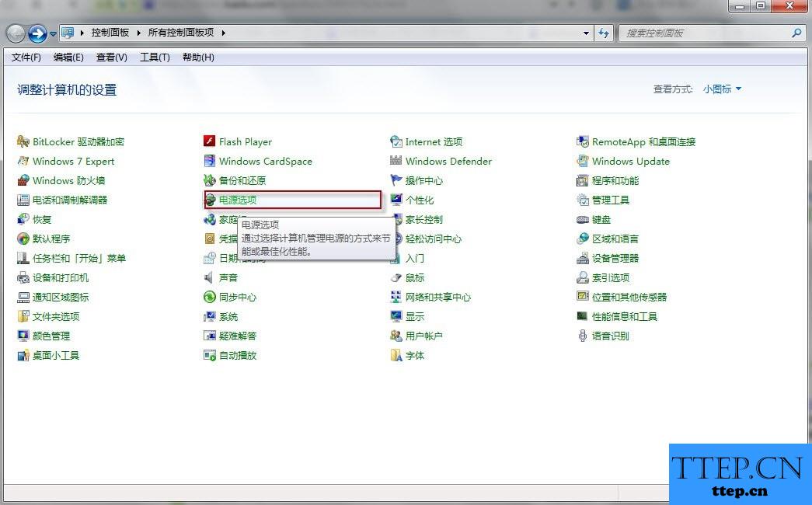Click the 用户帐户 link
Screen dimensions: 812x505
pyautogui.click(x=423, y=336)
